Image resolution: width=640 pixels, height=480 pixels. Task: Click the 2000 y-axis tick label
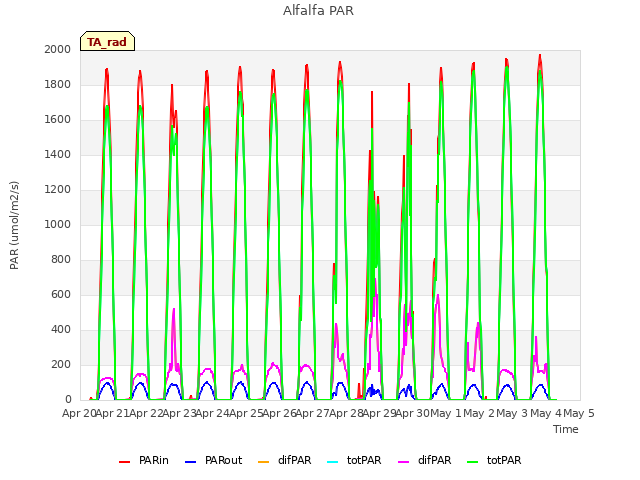(58, 49)
